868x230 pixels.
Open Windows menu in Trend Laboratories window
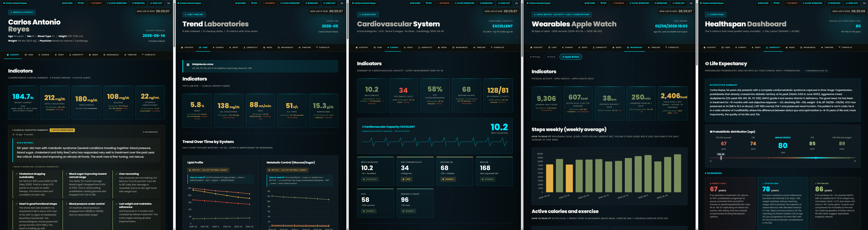tap(312, 3)
